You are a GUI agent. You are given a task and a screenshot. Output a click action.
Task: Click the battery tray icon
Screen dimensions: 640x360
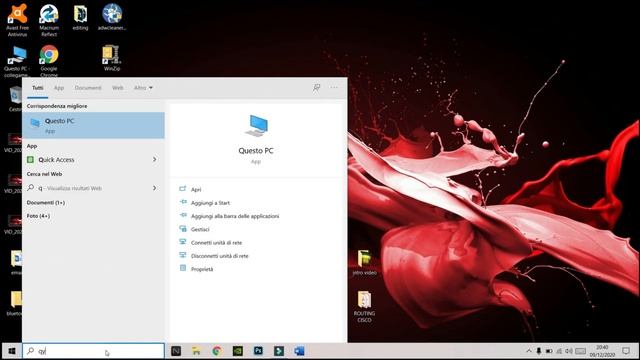click(549, 351)
